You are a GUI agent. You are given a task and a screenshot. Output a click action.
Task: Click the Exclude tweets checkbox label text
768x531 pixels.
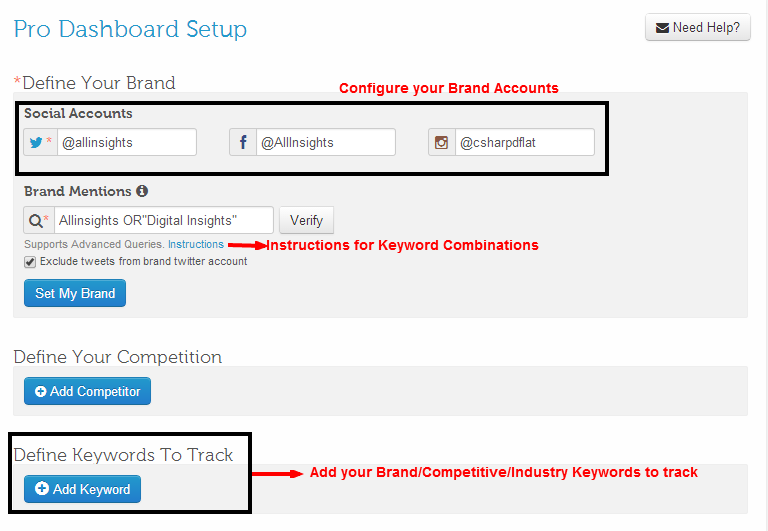click(x=144, y=262)
